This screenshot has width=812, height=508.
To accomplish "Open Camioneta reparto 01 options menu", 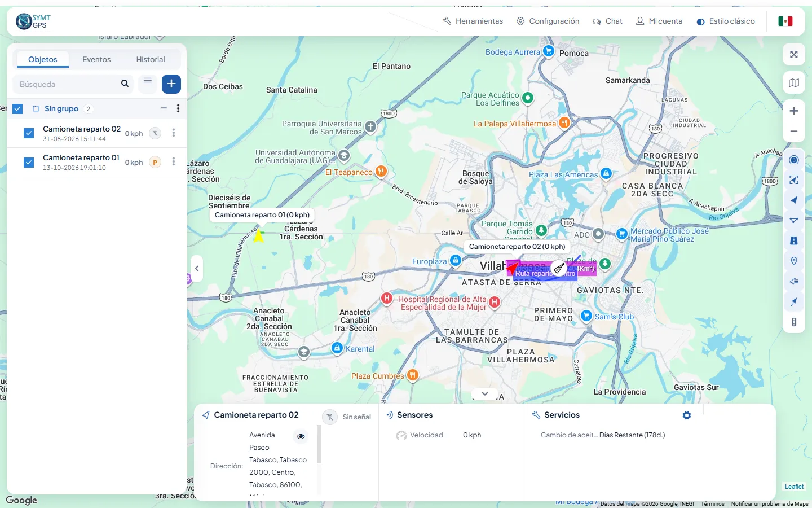I will coord(174,162).
